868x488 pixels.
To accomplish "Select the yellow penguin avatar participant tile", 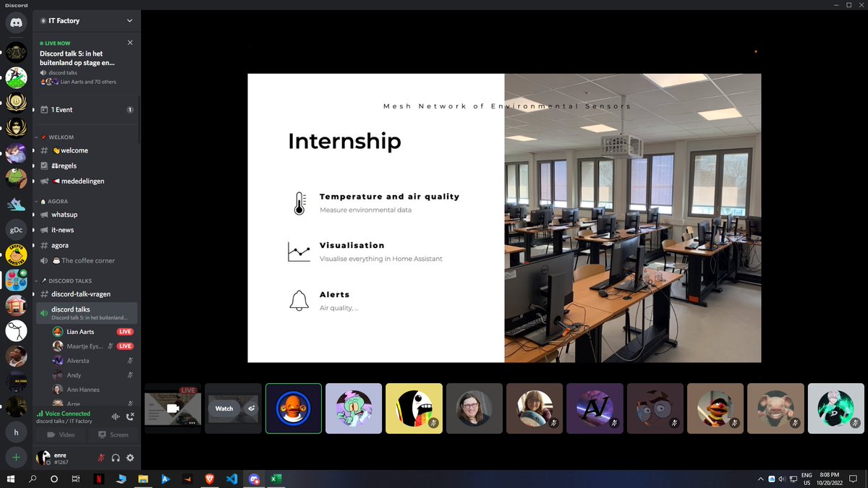I will click(x=414, y=408).
